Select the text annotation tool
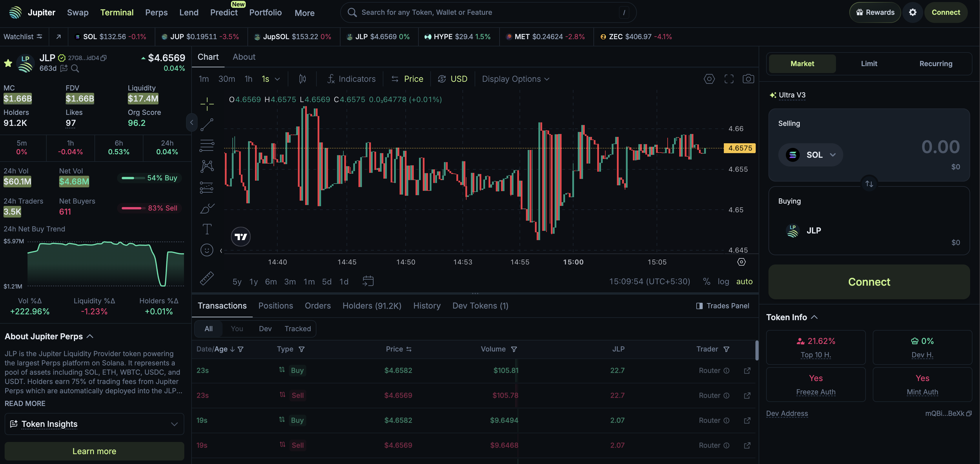Screen dimensions: 980x464 [x=207, y=229]
